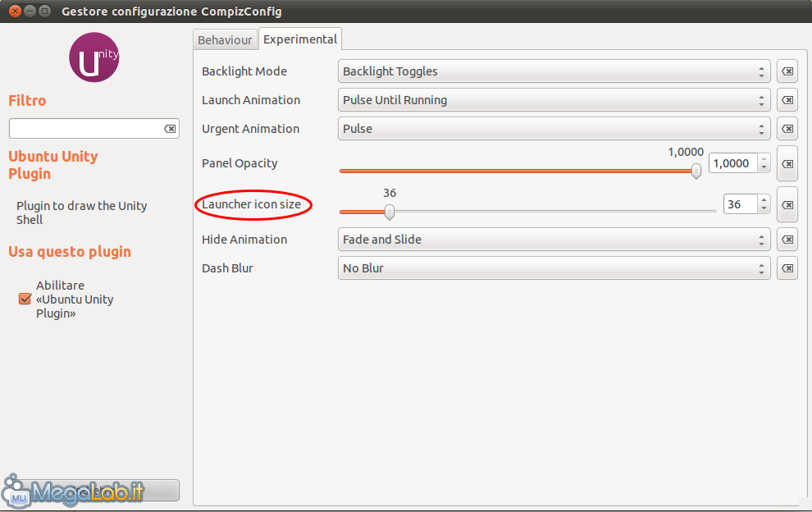
Task: Click the Ubuntu Unity Plugin heading
Action: point(52,165)
